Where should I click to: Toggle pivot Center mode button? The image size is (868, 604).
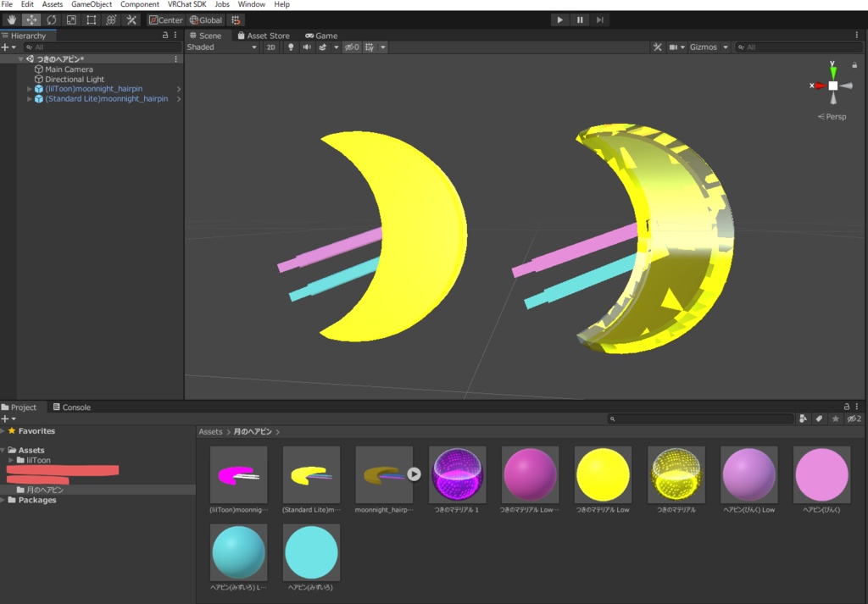tap(165, 20)
